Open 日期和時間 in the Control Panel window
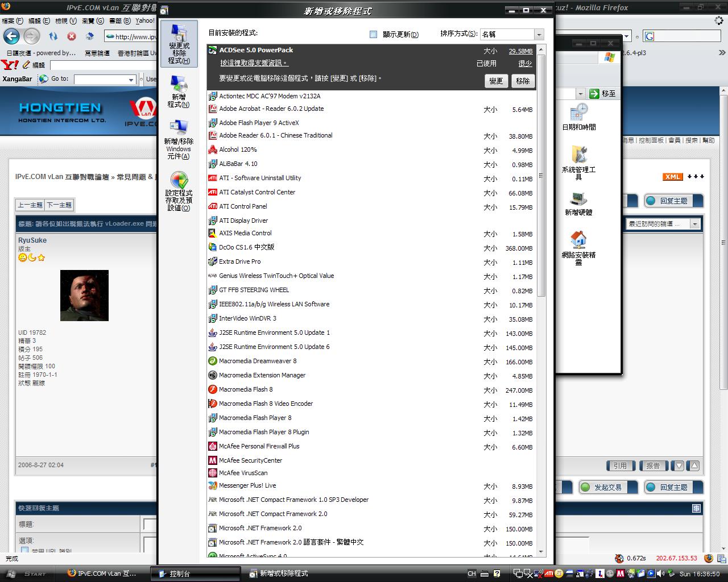Viewport: 728px width, 582px height. [x=578, y=117]
